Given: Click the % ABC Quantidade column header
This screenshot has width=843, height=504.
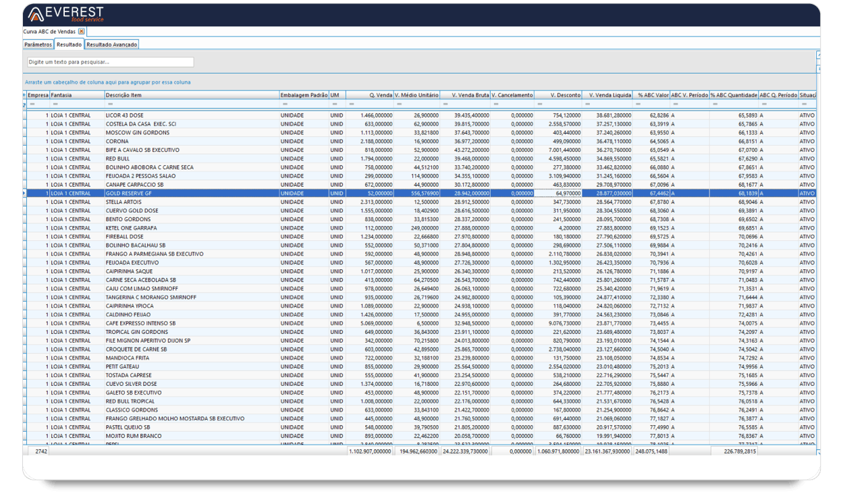Looking at the screenshot, I should pyautogui.click(x=734, y=95).
